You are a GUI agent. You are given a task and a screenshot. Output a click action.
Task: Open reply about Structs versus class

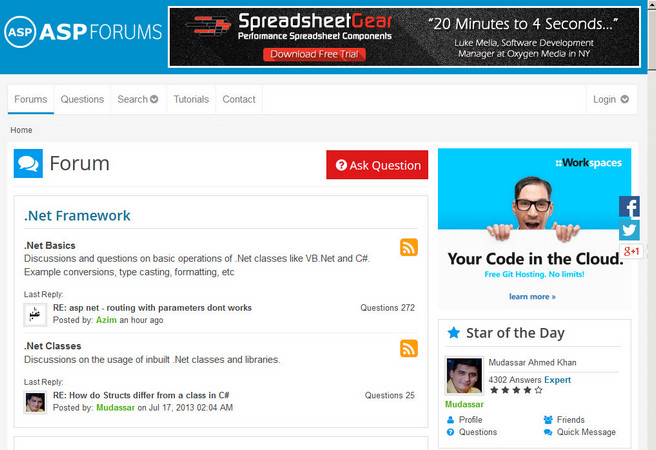tap(141, 395)
